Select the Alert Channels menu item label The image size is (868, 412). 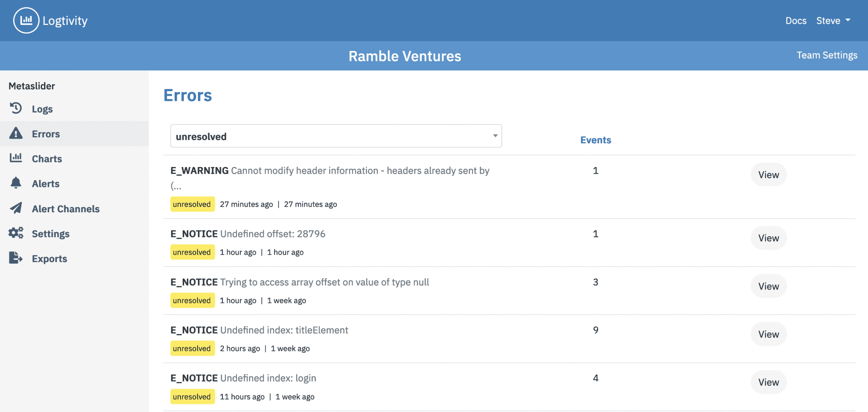(x=66, y=209)
